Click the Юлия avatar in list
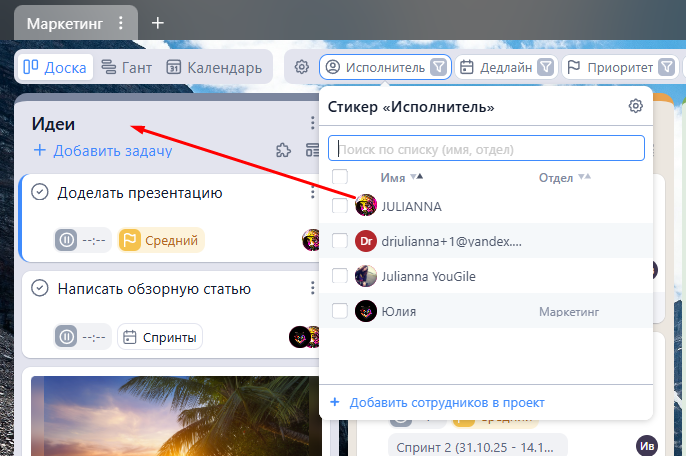This screenshot has width=686, height=456. (x=366, y=311)
